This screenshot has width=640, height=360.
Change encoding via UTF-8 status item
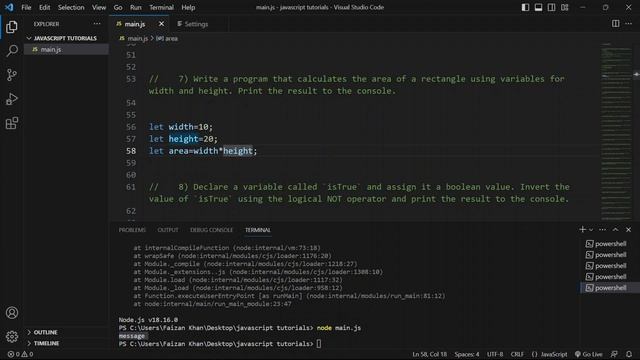point(495,354)
